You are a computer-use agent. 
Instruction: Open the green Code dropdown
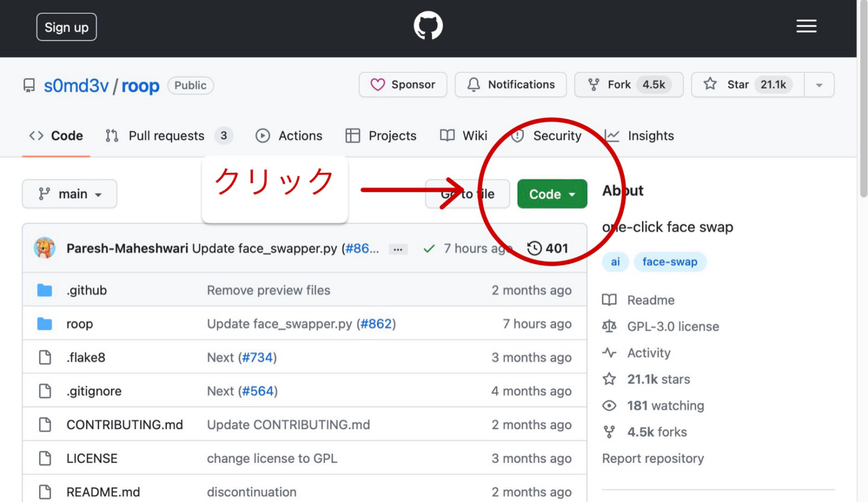pos(552,194)
